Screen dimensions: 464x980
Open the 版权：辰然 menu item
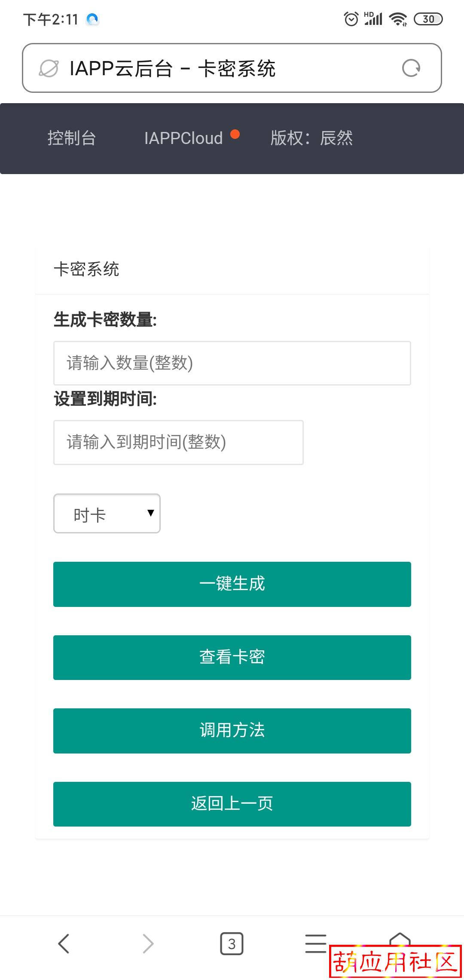311,138
